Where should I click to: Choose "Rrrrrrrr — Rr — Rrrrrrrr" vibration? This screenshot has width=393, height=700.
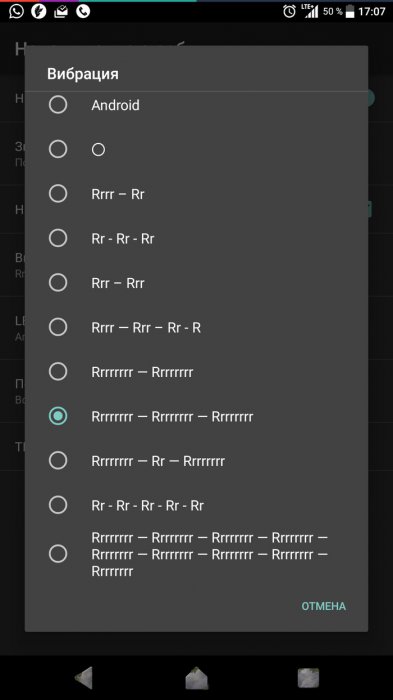[x=196, y=460]
